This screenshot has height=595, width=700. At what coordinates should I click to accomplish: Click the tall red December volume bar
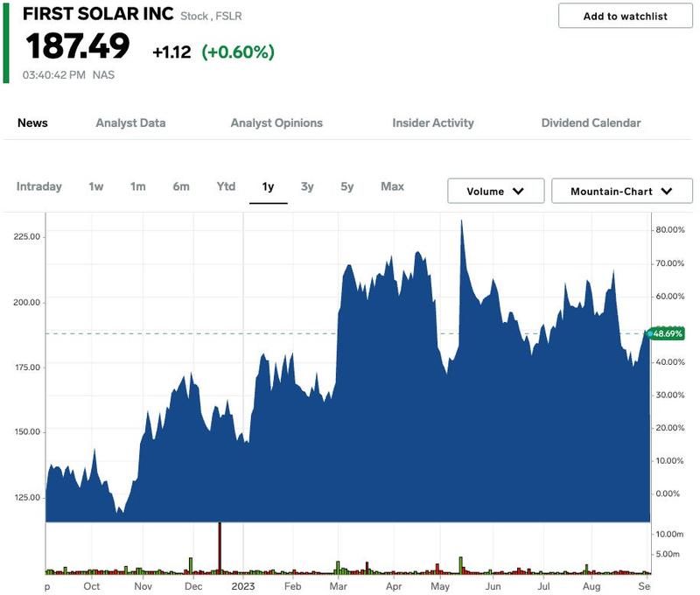coord(220,548)
